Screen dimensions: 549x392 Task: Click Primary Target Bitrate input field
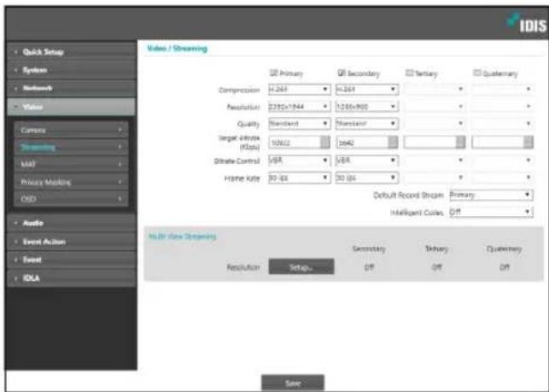295,143
